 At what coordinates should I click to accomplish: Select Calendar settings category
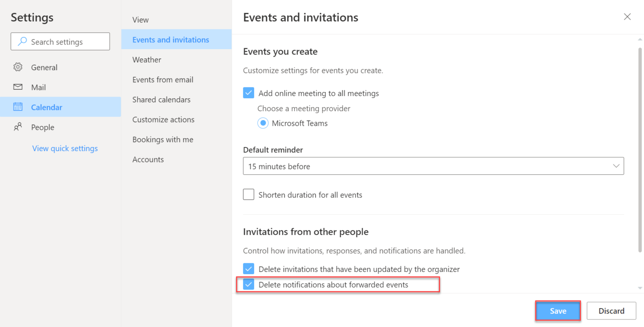[60, 107]
